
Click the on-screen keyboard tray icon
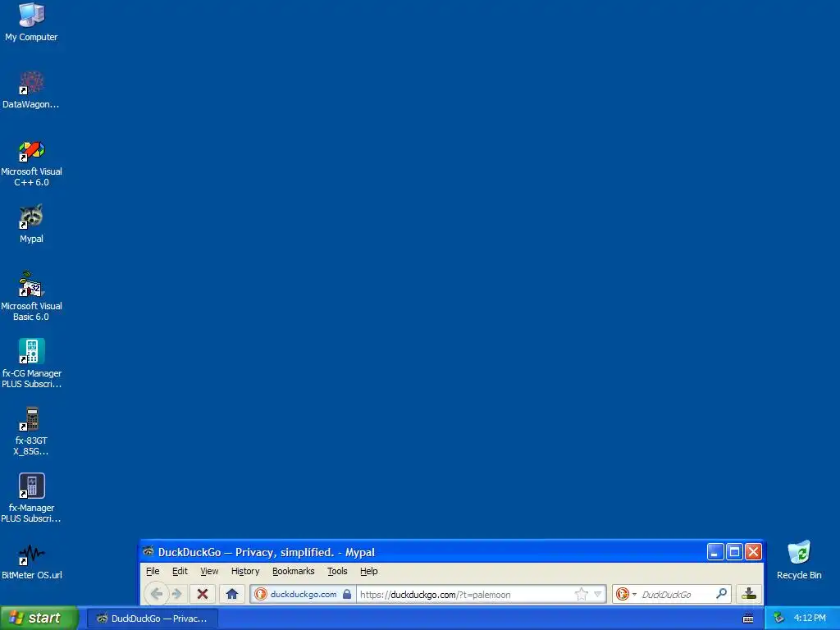(748, 619)
